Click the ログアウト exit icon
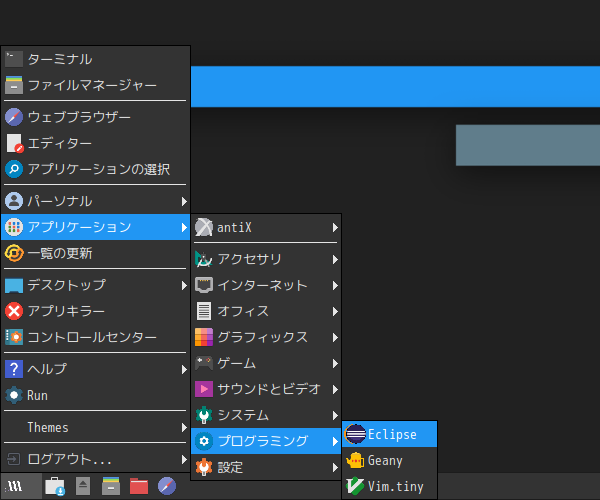The width and height of the screenshot is (600, 500). click(x=13, y=459)
